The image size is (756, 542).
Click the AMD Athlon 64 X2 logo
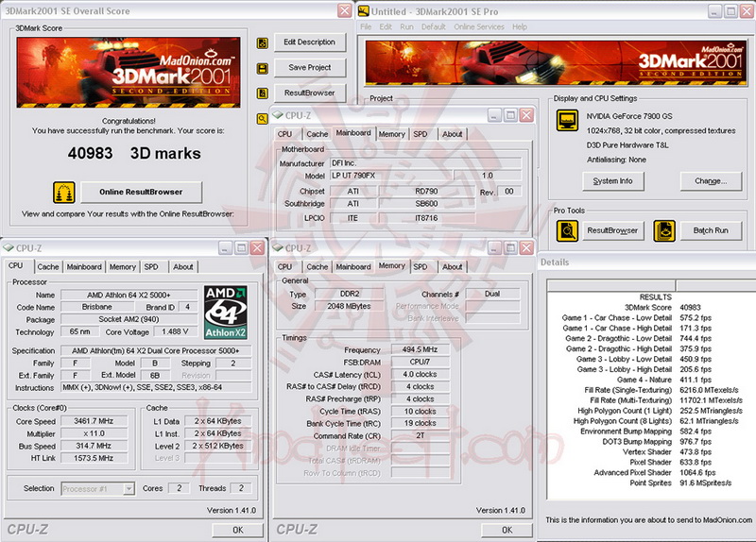(225, 313)
